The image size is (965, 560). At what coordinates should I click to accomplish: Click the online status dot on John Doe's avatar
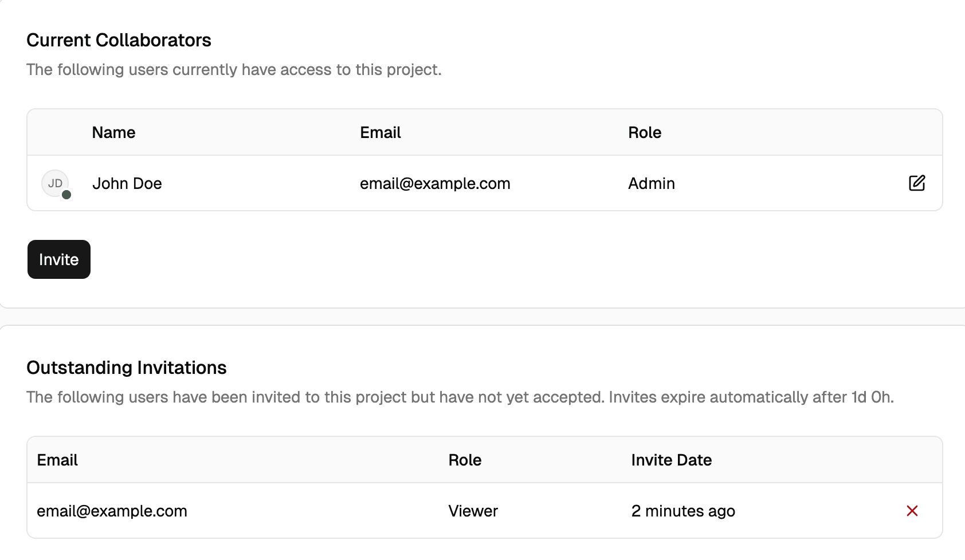67,196
